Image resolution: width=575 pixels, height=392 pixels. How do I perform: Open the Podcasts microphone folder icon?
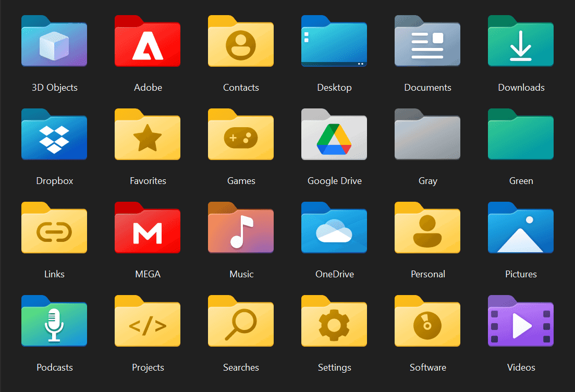(54, 322)
